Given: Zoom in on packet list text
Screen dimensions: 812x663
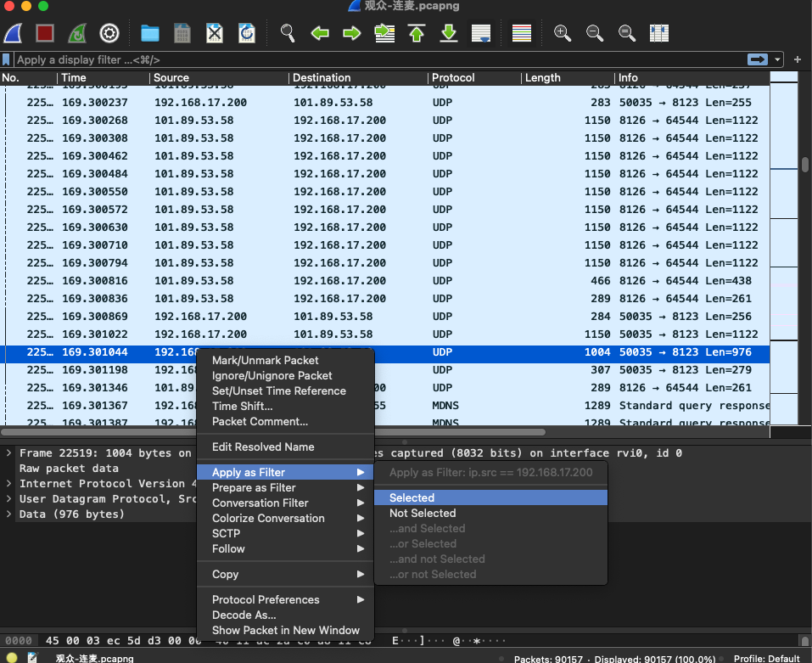Looking at the screenshot, I should click(x=563, y=33).
